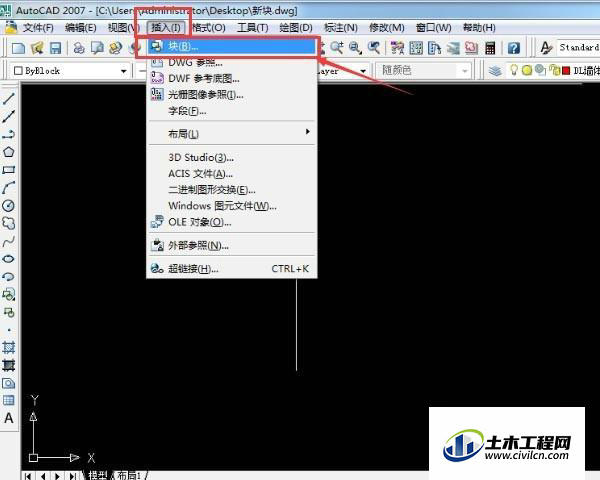Expand the linetype ByLayer dropdown arrow
This screenshot has width=600, height=480.
click(363, 71)
